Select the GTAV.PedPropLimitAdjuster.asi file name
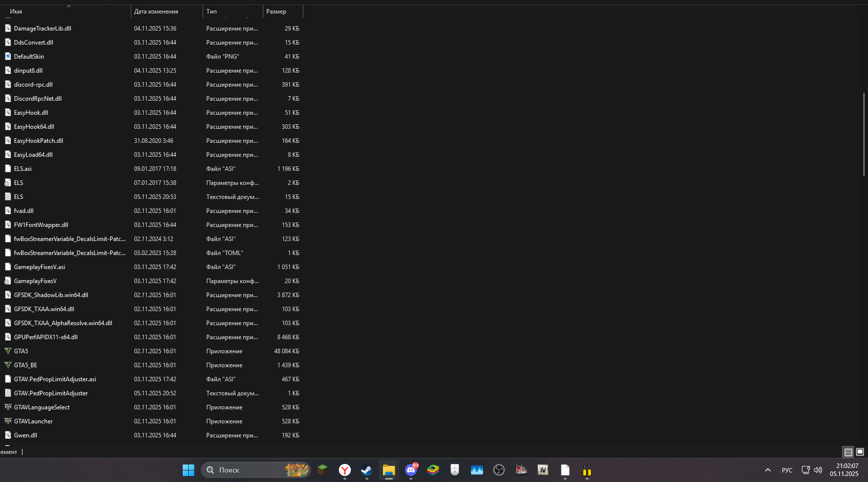Image resolution: width=868 pixels, height=482 pixels. (x=55, y=379)
